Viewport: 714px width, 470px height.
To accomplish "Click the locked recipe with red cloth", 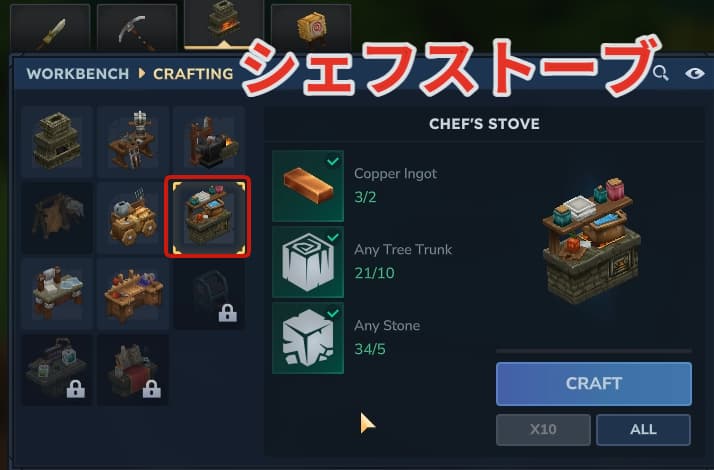I will click(x=133, y=370).
